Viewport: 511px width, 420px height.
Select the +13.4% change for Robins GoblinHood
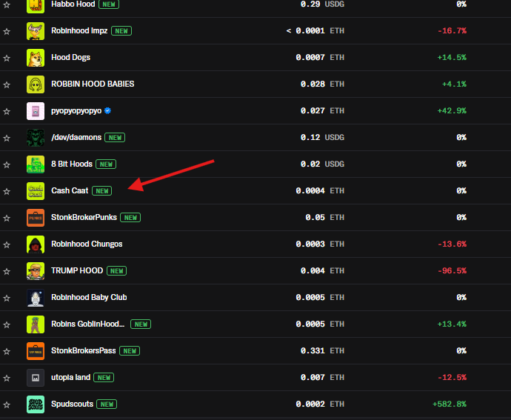(452, 324)
